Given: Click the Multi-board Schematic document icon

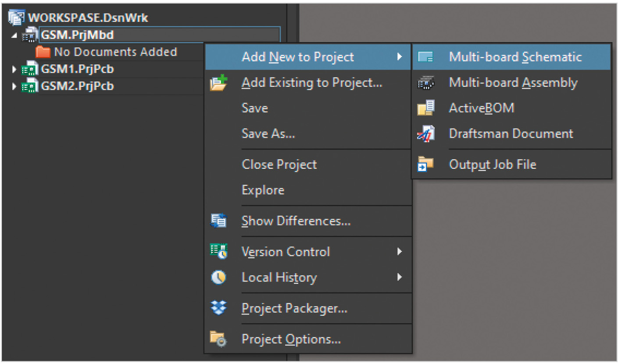Looking at the screenshot, I should pos(425,57).
